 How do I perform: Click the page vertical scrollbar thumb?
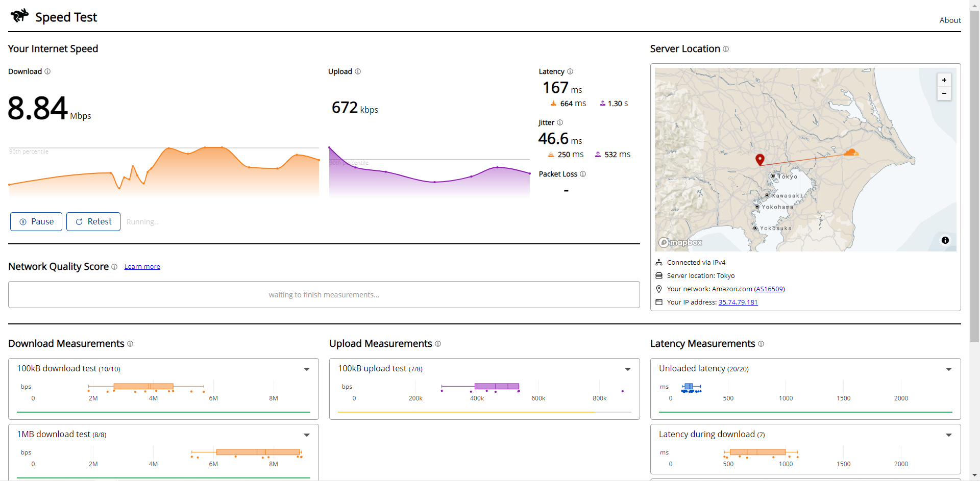[x=974, y=176]
